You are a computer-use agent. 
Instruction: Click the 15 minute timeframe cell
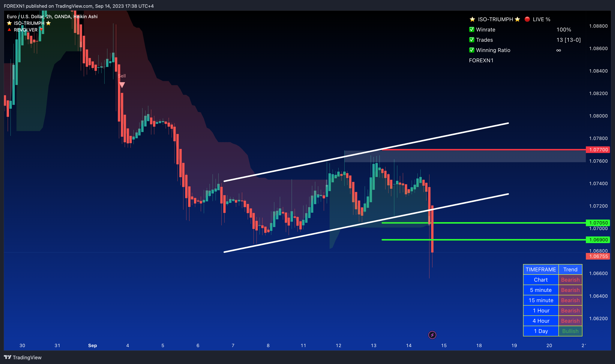[x=541, y=300]
